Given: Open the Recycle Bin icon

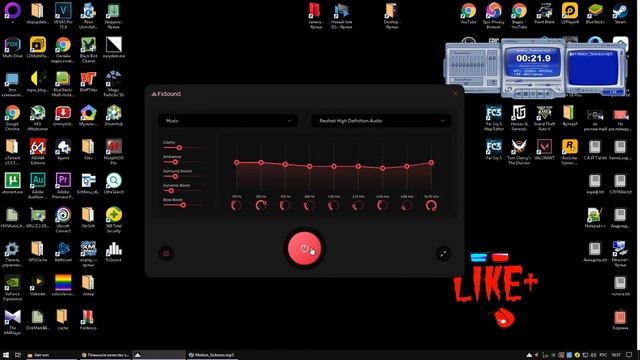Looking at the screenshot, I should [x=620, y=320].
